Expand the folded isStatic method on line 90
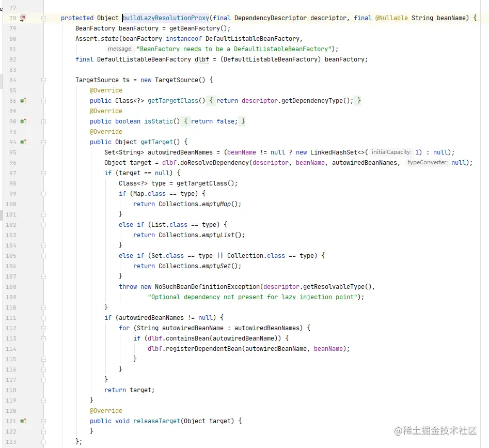Screen dimensions: 489x448 tap(44, 121)
